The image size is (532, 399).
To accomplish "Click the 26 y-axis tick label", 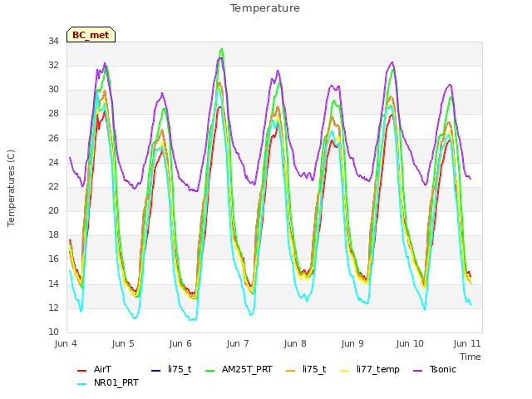I will pos(53,139).
